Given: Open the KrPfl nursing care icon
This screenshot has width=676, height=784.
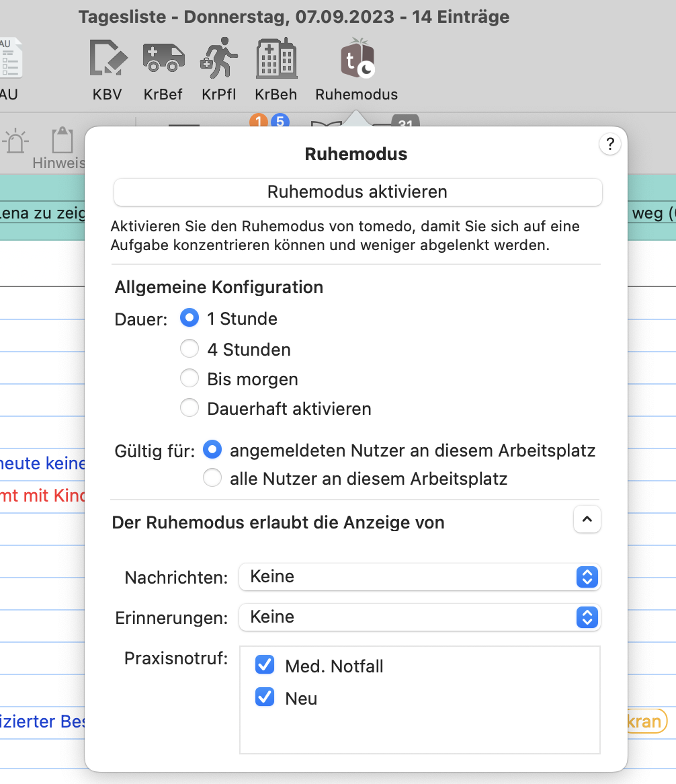Looking at the screenshot, I should pos(219,58).
